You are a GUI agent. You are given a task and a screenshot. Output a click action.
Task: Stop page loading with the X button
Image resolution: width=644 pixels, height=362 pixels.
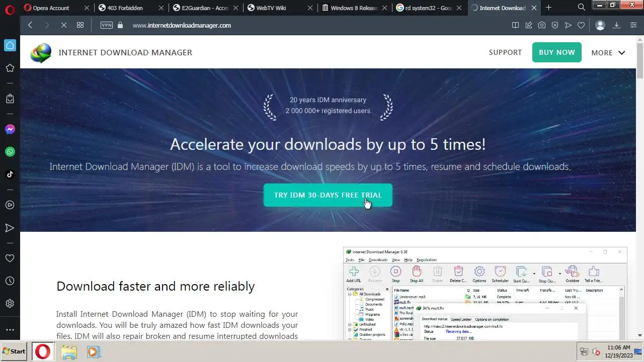pos(64,25)
